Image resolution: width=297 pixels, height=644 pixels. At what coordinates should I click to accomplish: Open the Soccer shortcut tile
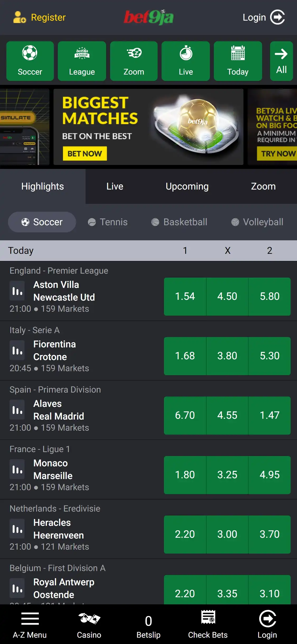(30, 61)
